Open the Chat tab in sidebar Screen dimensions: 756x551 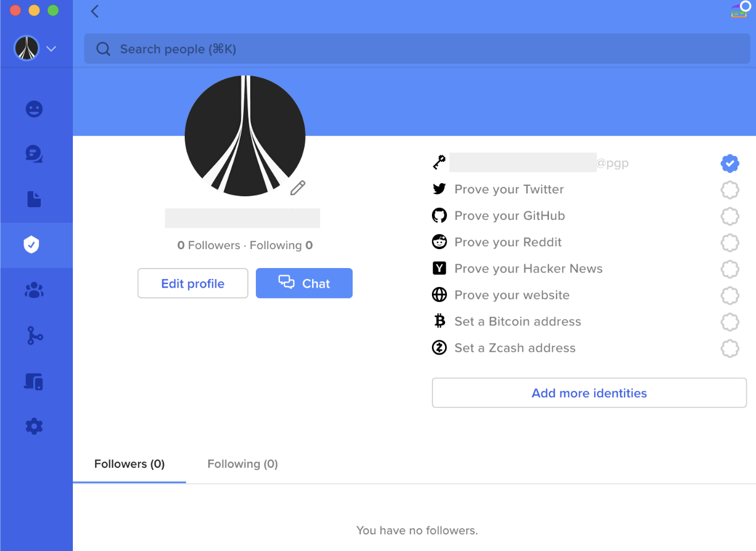pos(34,154)
